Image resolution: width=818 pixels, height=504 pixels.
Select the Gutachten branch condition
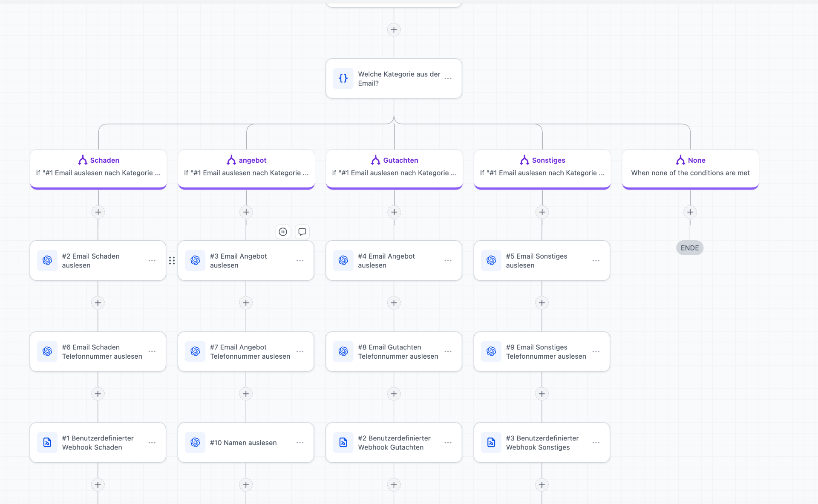point(395,169)
